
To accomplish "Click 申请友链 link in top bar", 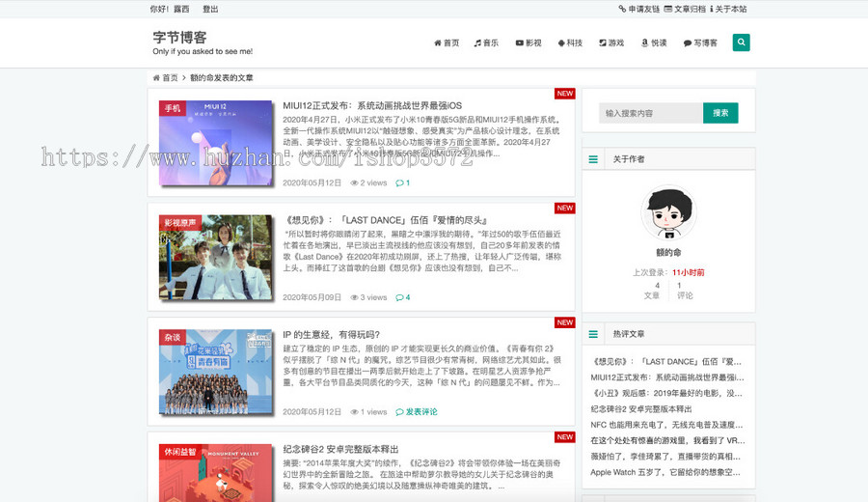I will pos(638,9).
